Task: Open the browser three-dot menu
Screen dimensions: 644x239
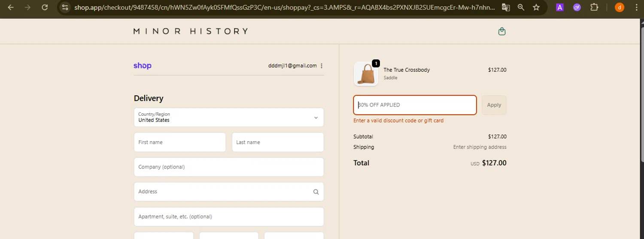Action: click(x=636, y=7)
